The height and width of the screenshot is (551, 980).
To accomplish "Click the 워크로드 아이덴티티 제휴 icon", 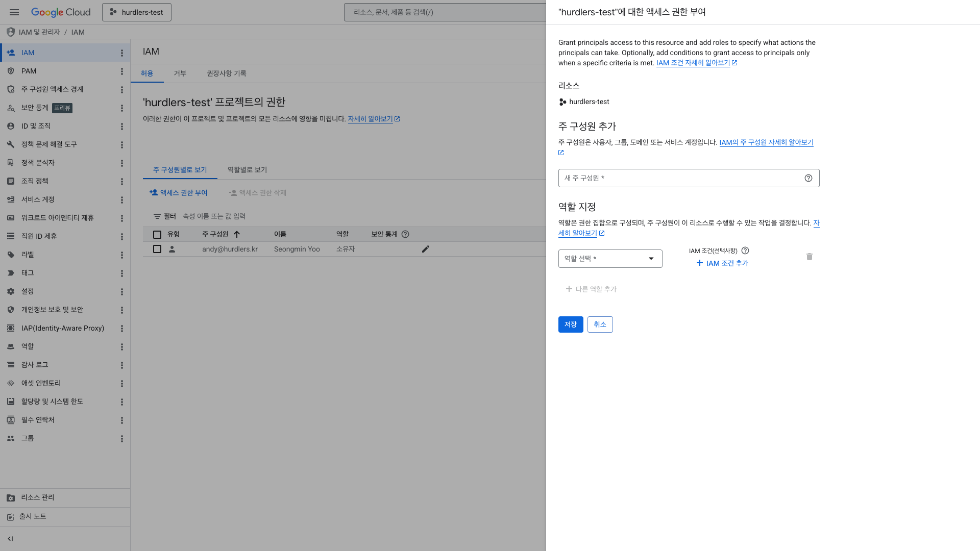I will click(x=11, y=218).
